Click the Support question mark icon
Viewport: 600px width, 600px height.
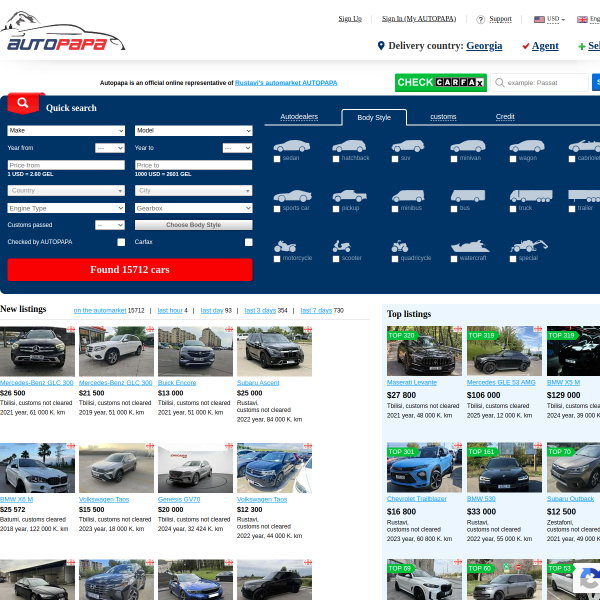481,19
